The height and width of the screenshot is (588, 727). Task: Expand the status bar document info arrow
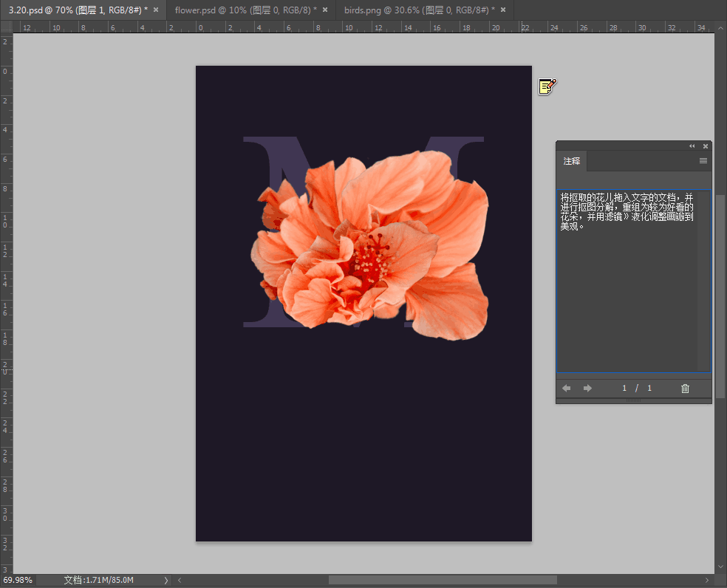coord(166,581)
